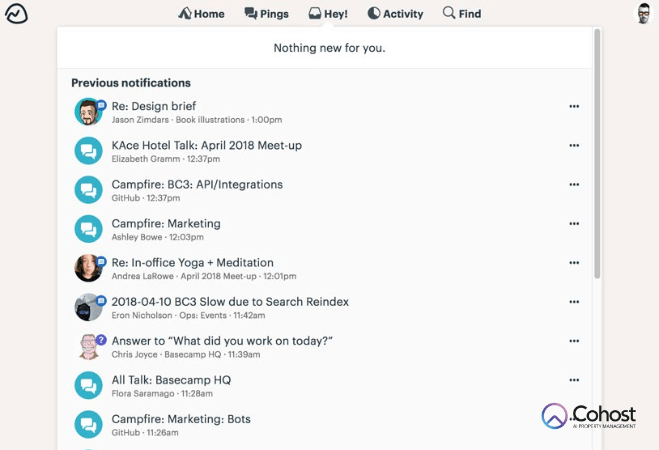This screenshot has width=659, height=450.
Task: Click Eron Nicholson's avatar icon
Action: tap(88, 307)
